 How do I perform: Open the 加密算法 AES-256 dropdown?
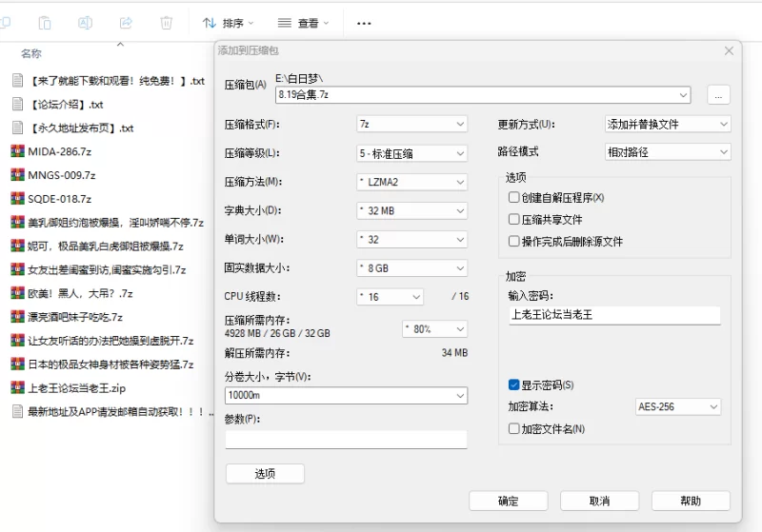[x=678, y=406]
